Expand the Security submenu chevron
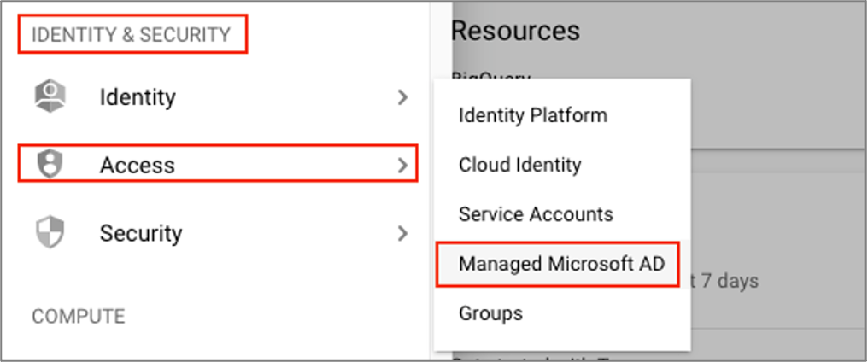Screen dimensions: 868x362 click(x=403, y=233)
